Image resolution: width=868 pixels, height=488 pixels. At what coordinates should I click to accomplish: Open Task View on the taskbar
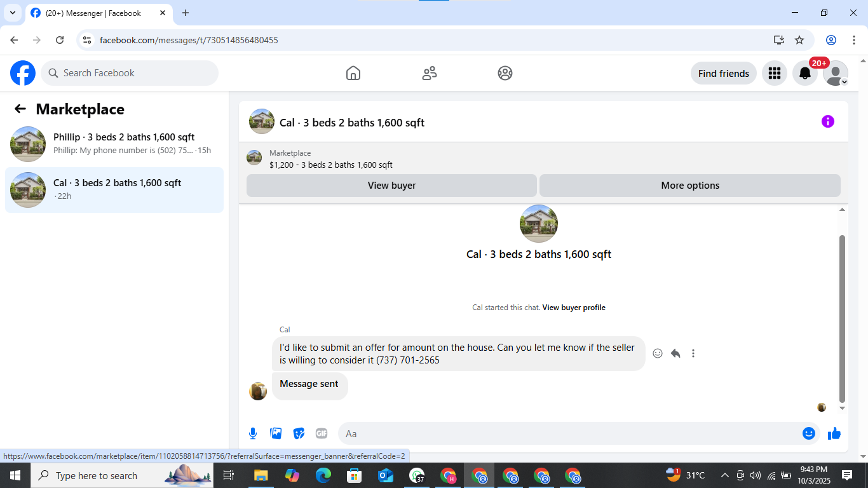click(x=229, y=475)
